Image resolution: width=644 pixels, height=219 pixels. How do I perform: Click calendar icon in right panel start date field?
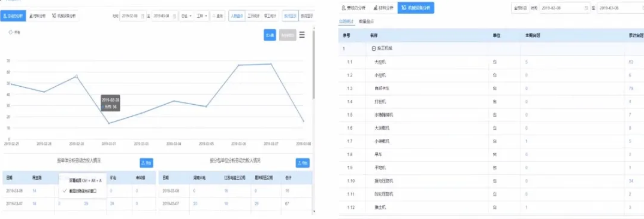click(585, 8)
